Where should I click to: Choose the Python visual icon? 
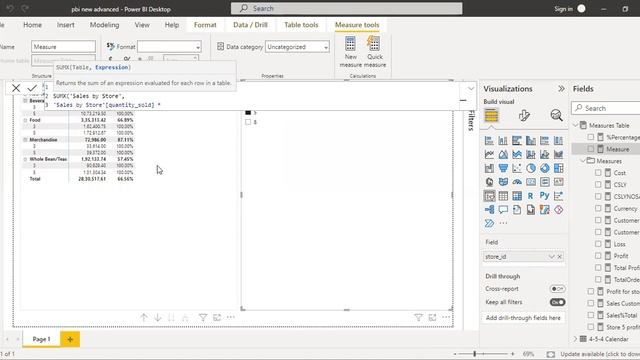(x=544, y=196)
